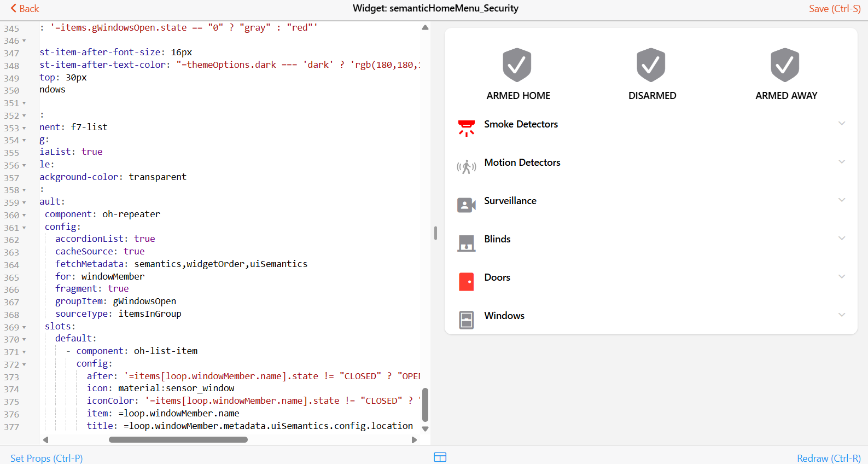Click the Armed Home shield icon
The height and width of the screenshot is (464, 868).
click(x=517, y=65)
